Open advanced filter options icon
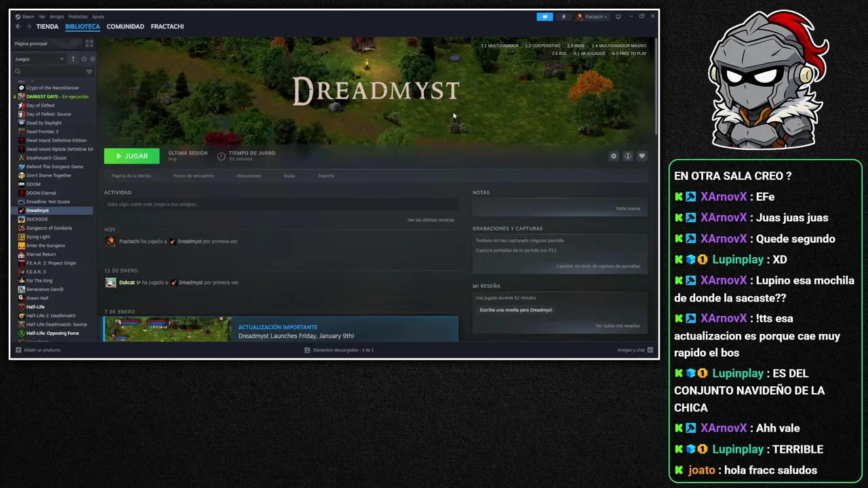 point(89,71)
